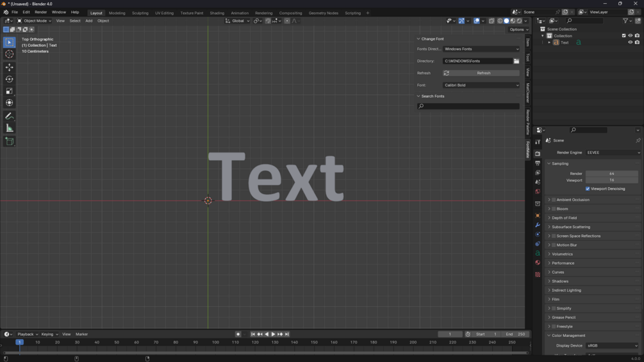Screen dimensions: 644x362
Task: Open the Texture properties checker icon
Action: click(538, 275)
